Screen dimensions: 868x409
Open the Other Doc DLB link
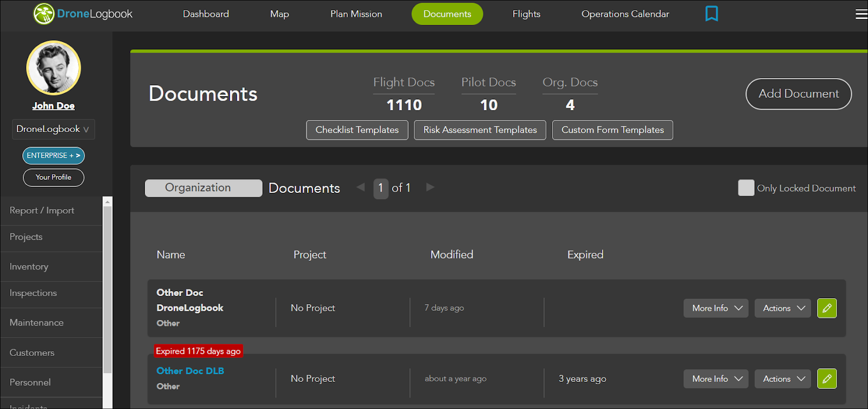point(190,371)
